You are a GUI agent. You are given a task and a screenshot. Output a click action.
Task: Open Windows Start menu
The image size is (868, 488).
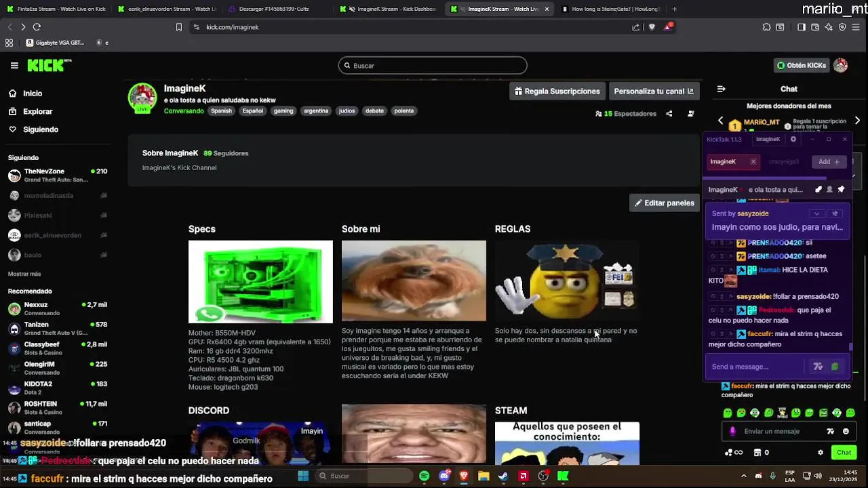(x=303, y=476)
